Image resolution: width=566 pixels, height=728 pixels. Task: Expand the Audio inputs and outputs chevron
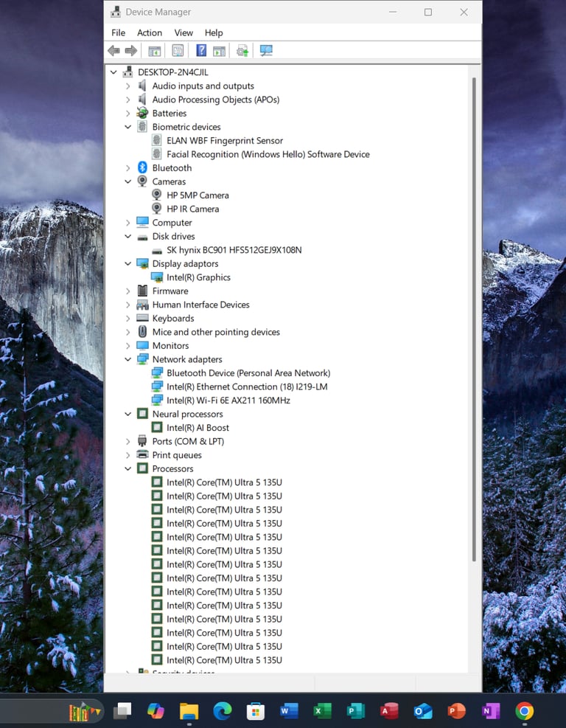click(128, 86)
